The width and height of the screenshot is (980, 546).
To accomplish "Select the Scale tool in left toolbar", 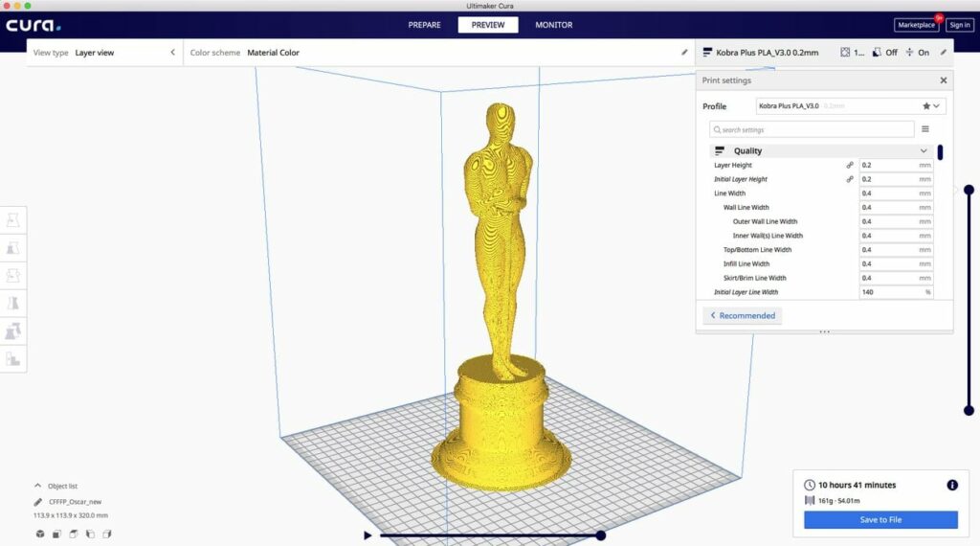I will pyautogui.click(x=13, y=248).
